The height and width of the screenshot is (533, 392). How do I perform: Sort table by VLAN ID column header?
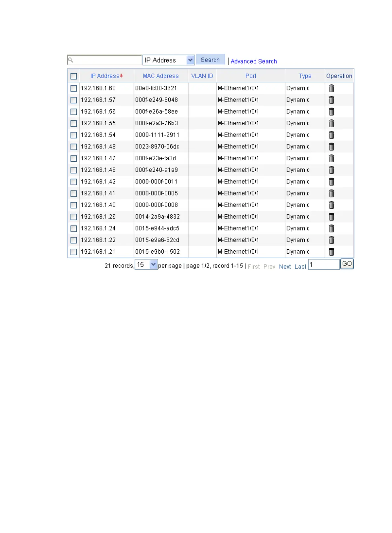tap(202, 76)
